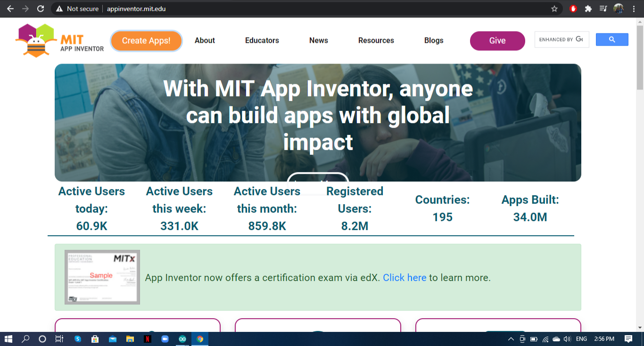Click the ENG language indicator
644x346 pixels.
coord(582,339)
